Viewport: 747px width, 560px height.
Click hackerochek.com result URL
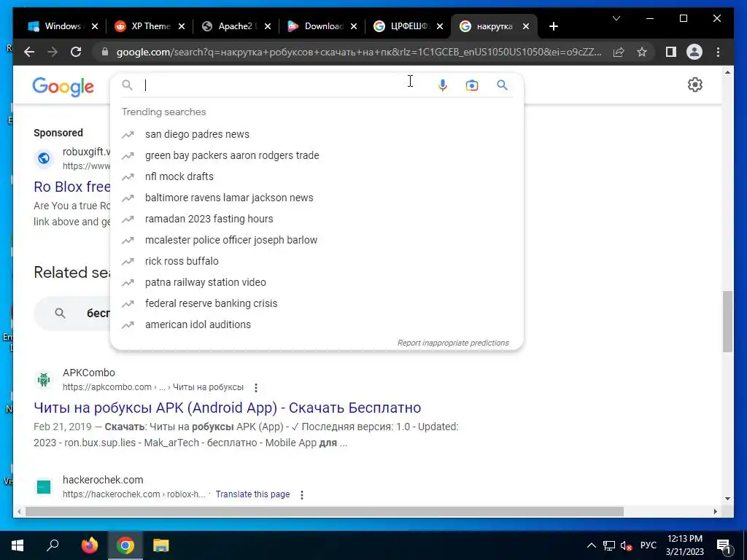point(134,494)
